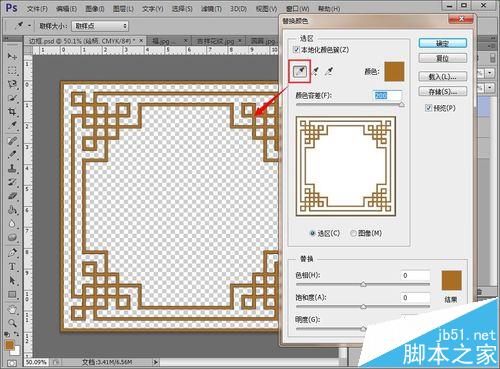
Task: Open the eyedropper tool preset picker arrow
Action: coord(29,26)
